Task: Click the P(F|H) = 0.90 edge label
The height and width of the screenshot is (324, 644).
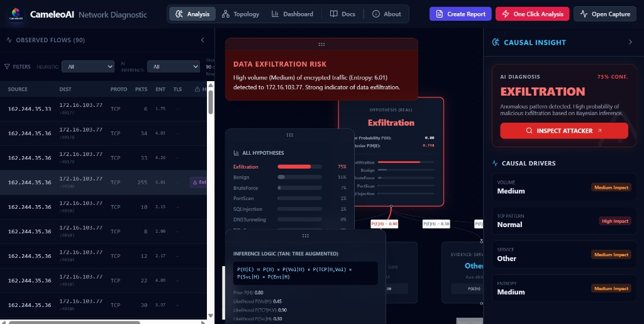Action: (384, 224)
